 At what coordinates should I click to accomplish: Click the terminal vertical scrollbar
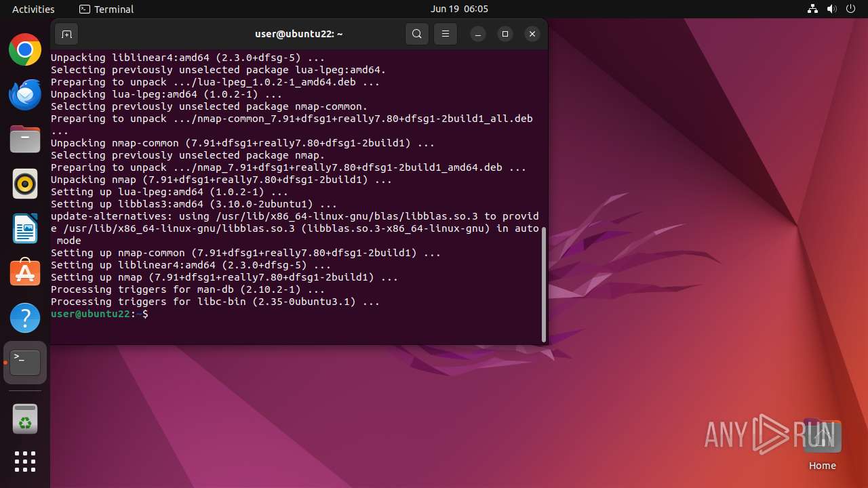click(544, 285)
